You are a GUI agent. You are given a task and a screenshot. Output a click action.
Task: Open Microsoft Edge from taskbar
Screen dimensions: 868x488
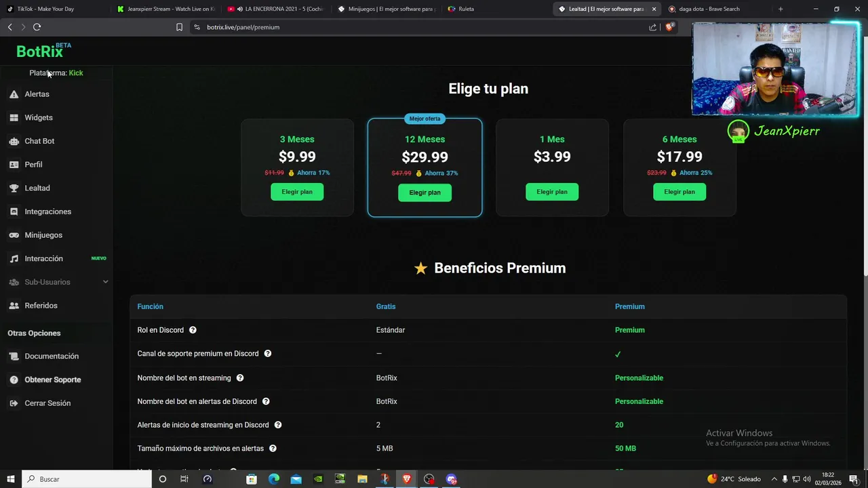(274, 479)
